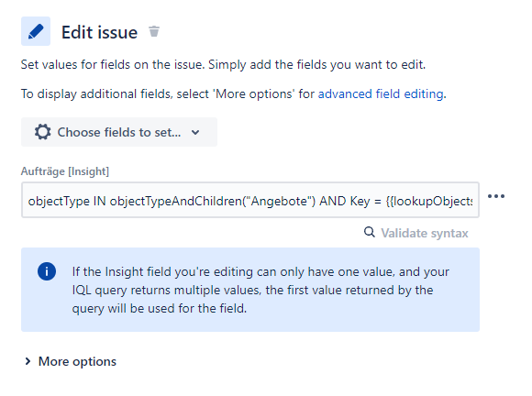Image resolution: width=532 pixels, height=396 pixels.
Task: Click the 'Set values for fields' description
Action: coord(223,65)
